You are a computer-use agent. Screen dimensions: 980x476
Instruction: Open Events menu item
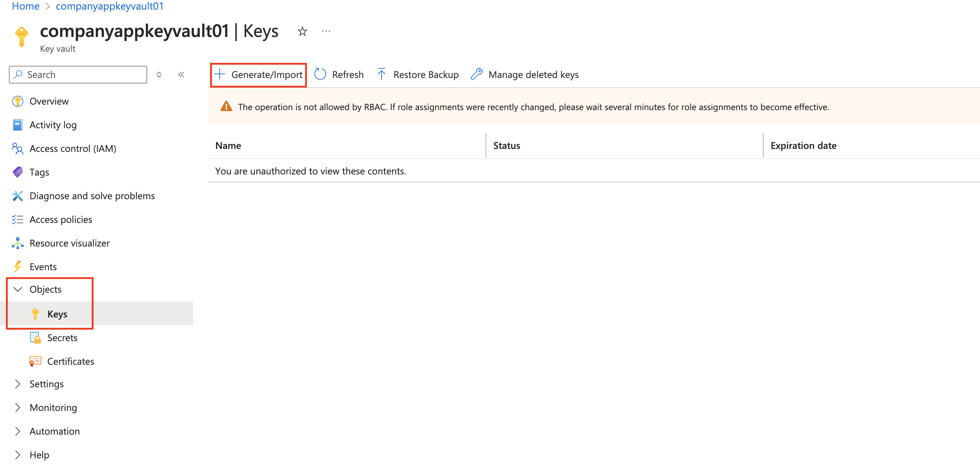click(x=43, y=267)
